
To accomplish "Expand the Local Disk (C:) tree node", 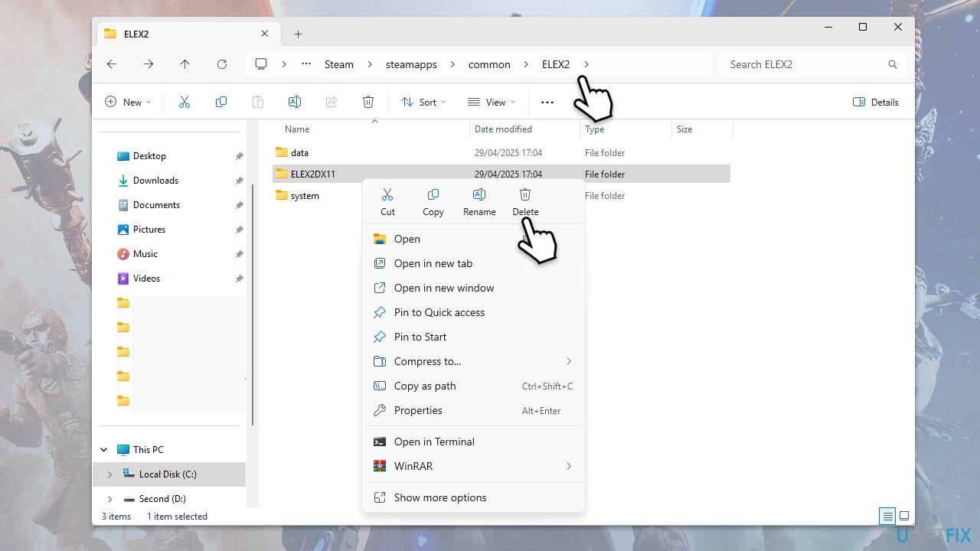I will click(109, 474).
